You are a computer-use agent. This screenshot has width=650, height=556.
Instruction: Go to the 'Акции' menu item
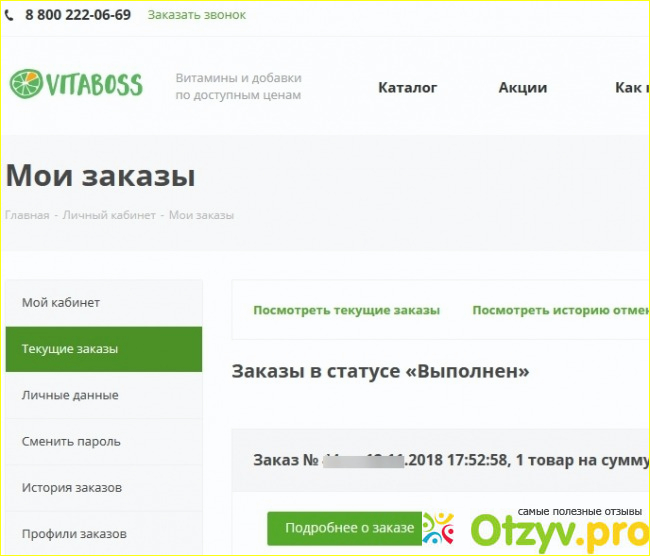[522, 87]
